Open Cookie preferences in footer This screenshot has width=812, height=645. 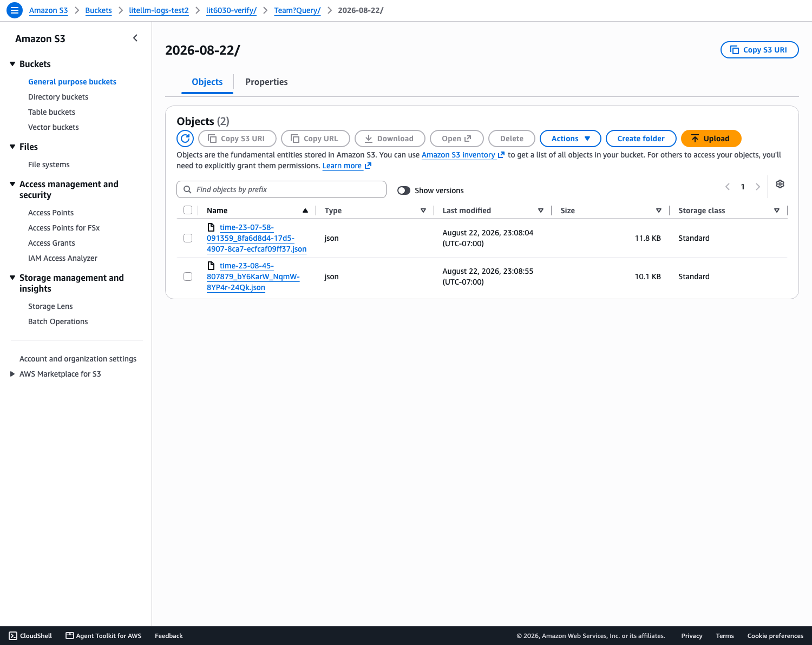[775, 636]
